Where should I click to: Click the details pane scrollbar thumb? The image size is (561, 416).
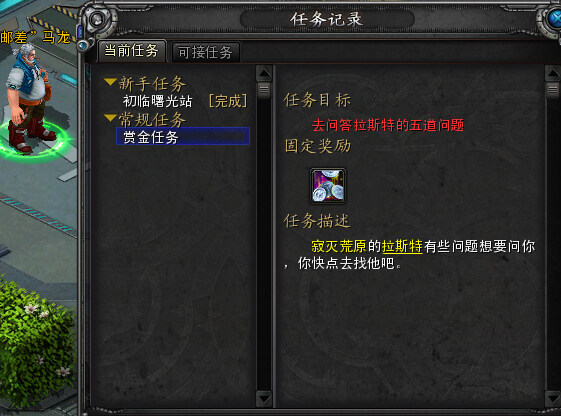[553, 89]
